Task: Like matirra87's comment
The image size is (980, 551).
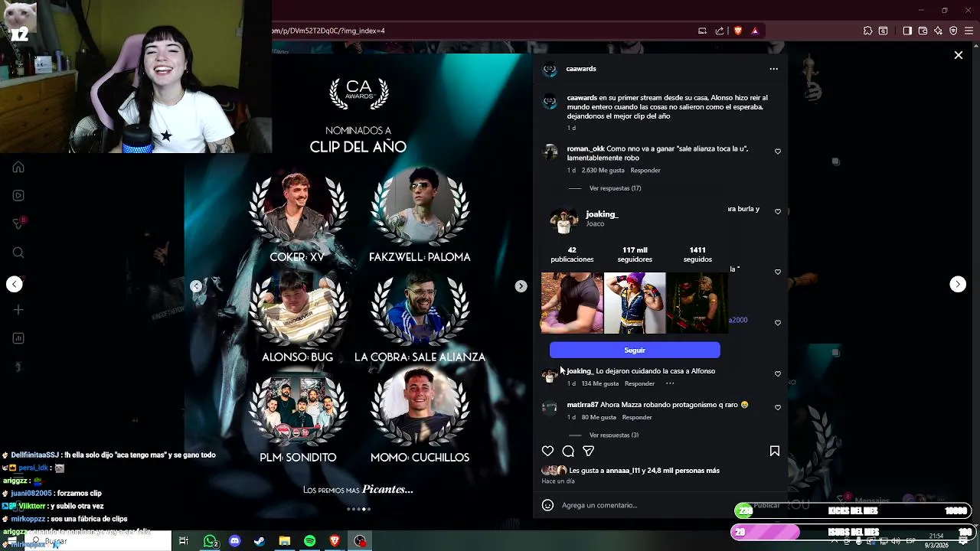Action: pyautogui.click(x=778, y=407)
